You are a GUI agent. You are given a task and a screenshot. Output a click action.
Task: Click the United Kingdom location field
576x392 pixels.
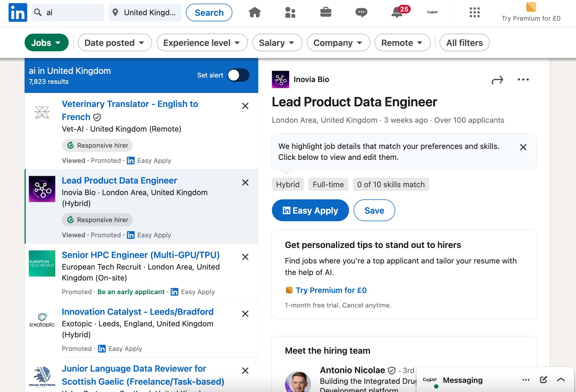145,12
